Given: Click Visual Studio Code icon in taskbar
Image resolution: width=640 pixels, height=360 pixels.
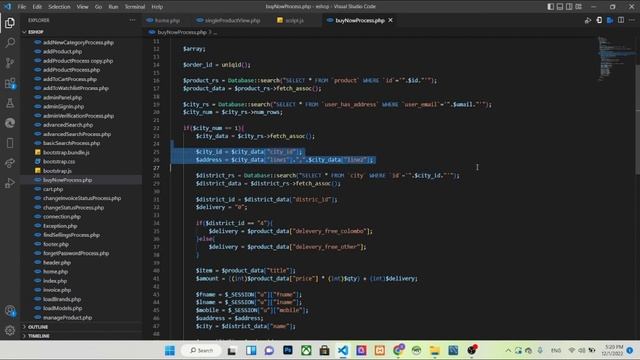Looking at the screenshot, I should pos(343,350).
